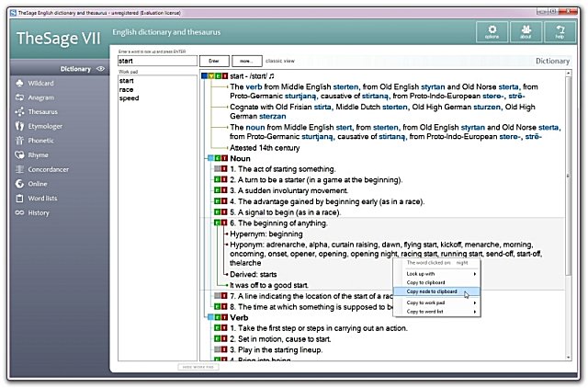Toggle examples for 'The time at which something'
The width and height of the screenshot is (588, 388).
point(218,307)
